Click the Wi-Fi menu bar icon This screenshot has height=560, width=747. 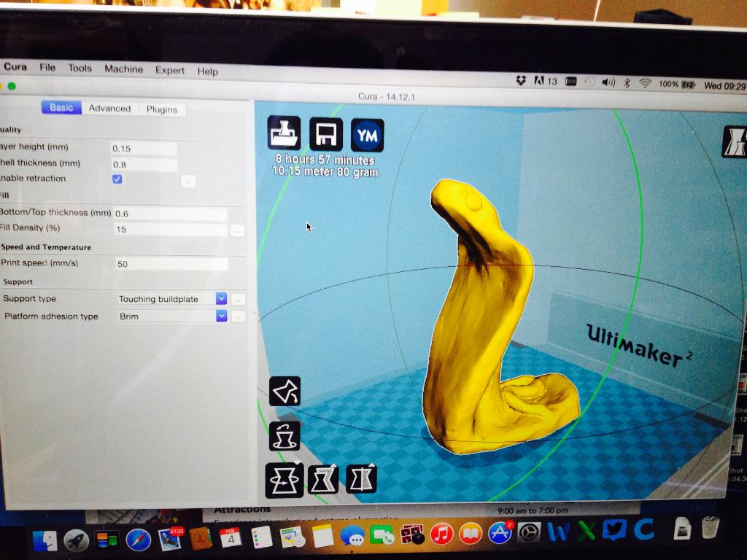pos(645,83)
